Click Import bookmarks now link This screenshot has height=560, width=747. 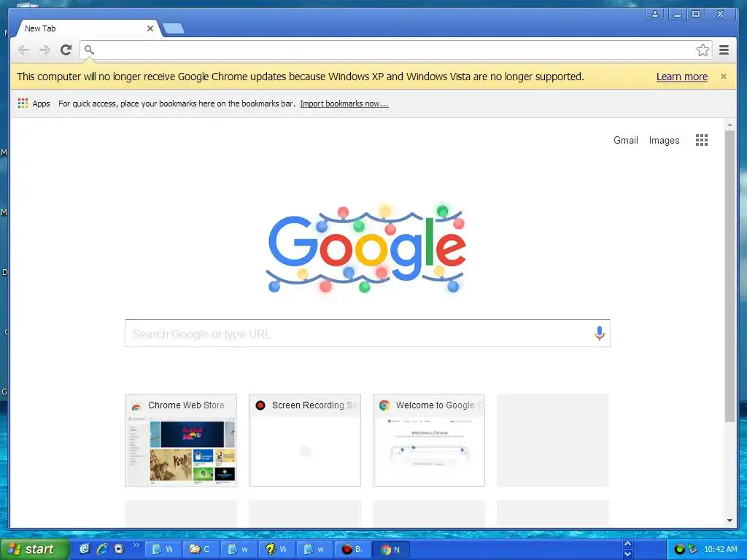coord(344,104)
